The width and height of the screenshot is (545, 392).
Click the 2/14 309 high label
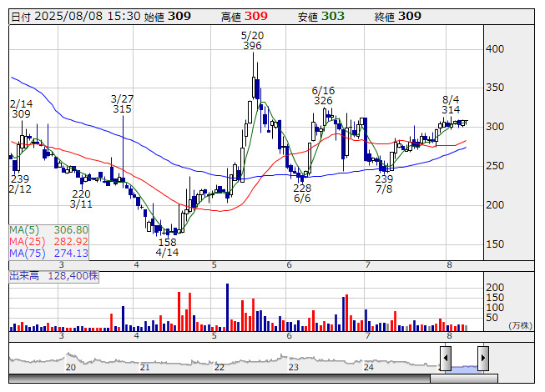click(21, 108)
